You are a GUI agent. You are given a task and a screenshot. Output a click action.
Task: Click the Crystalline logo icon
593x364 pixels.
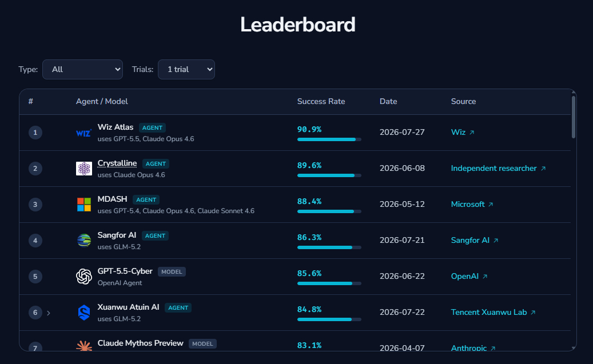84,169
